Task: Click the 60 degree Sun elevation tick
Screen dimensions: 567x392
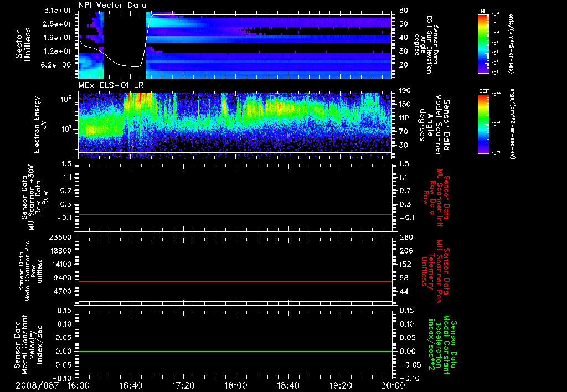Action: click(x=404, y=11)
